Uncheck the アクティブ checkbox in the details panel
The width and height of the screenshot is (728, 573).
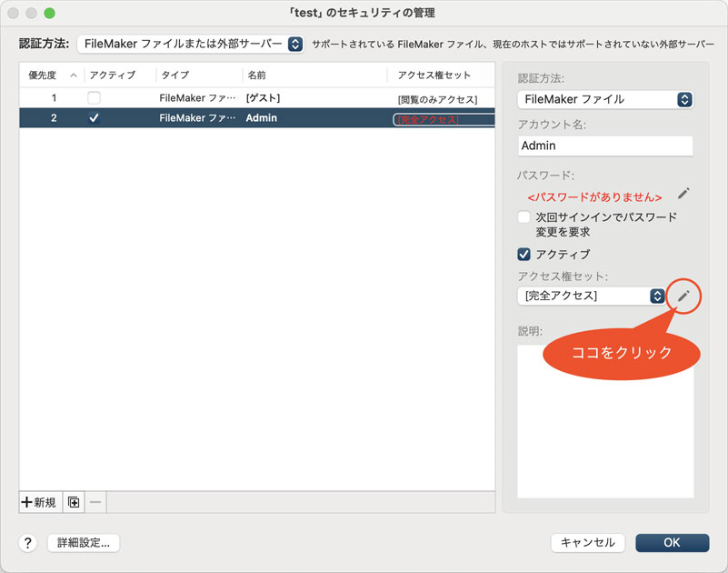(524, 254)
